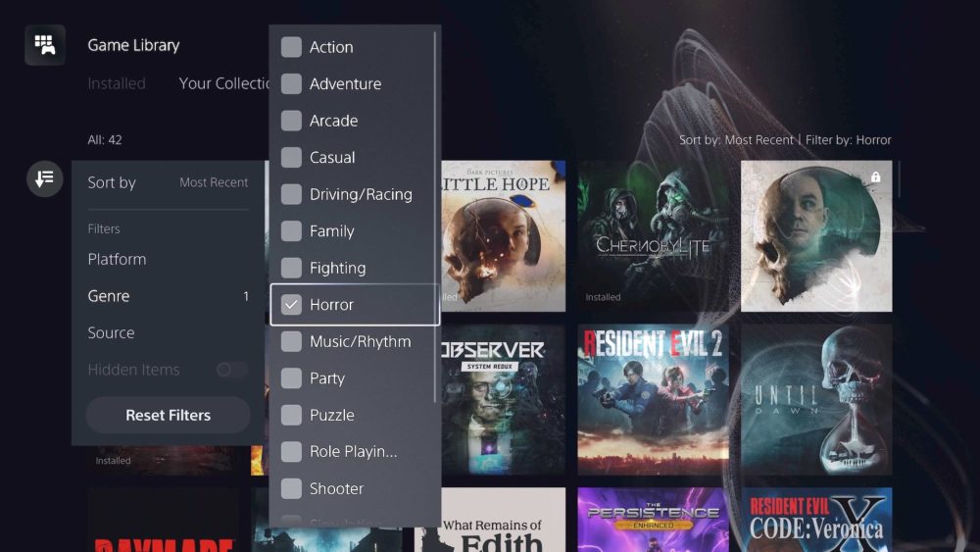Toggle the Hidden Items switch

click(x=232, y=370)
